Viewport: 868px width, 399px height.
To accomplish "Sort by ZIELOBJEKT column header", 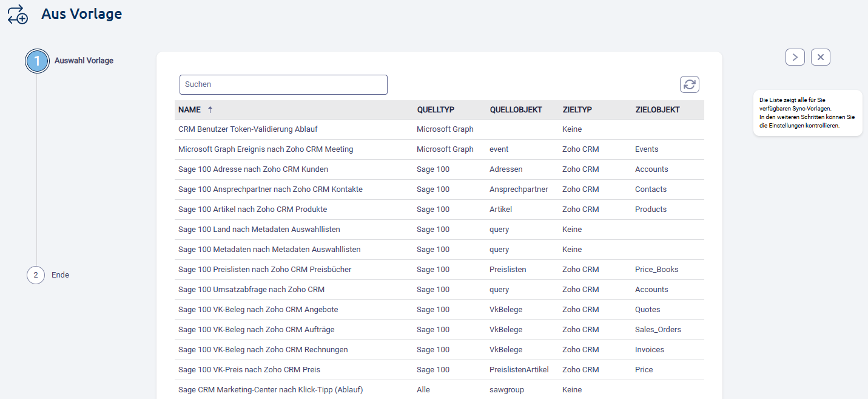I will [x=658, y=110].
